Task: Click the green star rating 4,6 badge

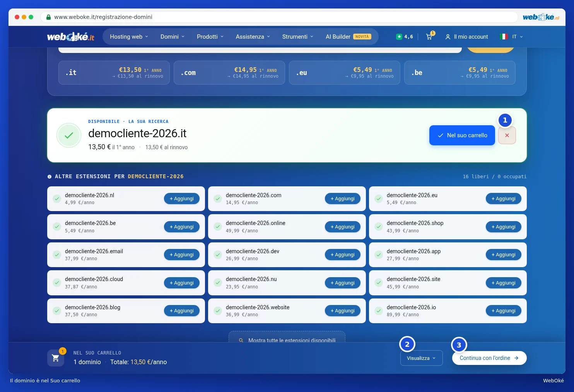Action: (x=405, y=37)
